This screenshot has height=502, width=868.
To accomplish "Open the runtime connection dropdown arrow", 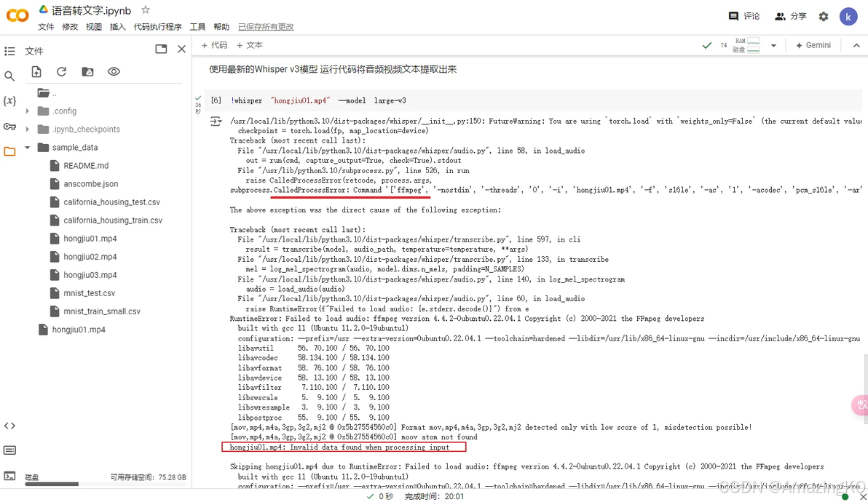I will coord(773,46).
